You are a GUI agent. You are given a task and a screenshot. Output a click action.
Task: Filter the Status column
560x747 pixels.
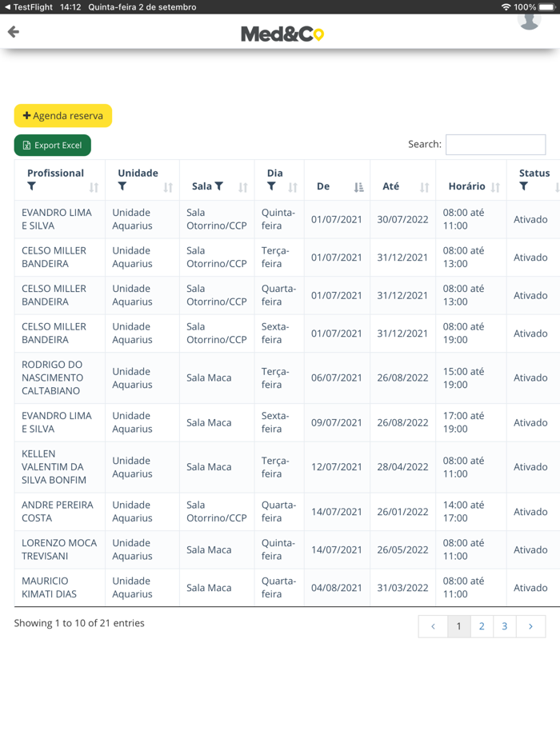(x=523, y=186)
